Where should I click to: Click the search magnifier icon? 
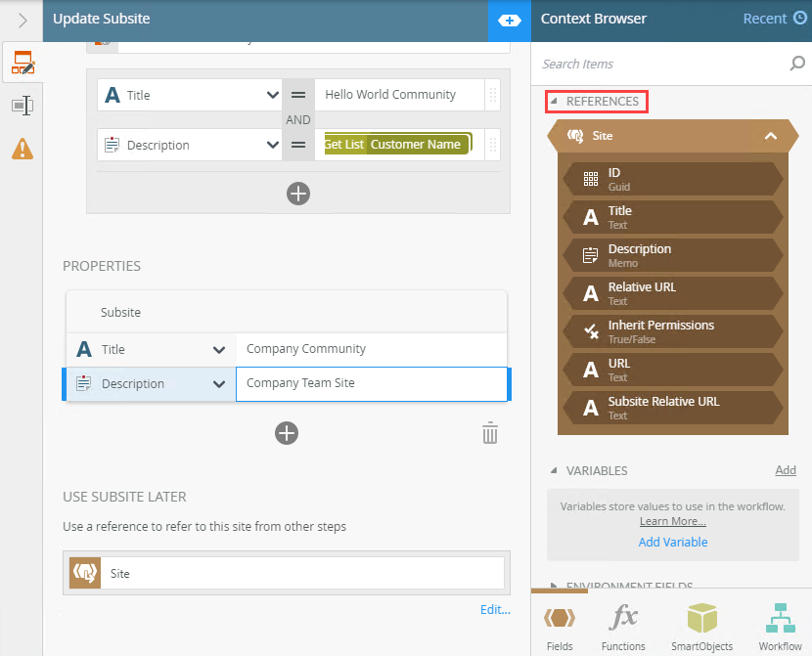tap(797, 64)
